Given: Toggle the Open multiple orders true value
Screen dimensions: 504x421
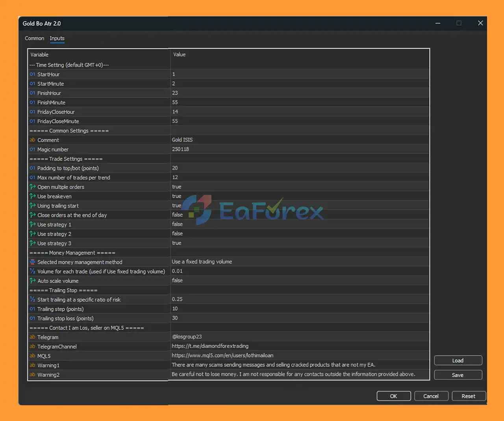Looking at the screenshot, I should 177,187.
